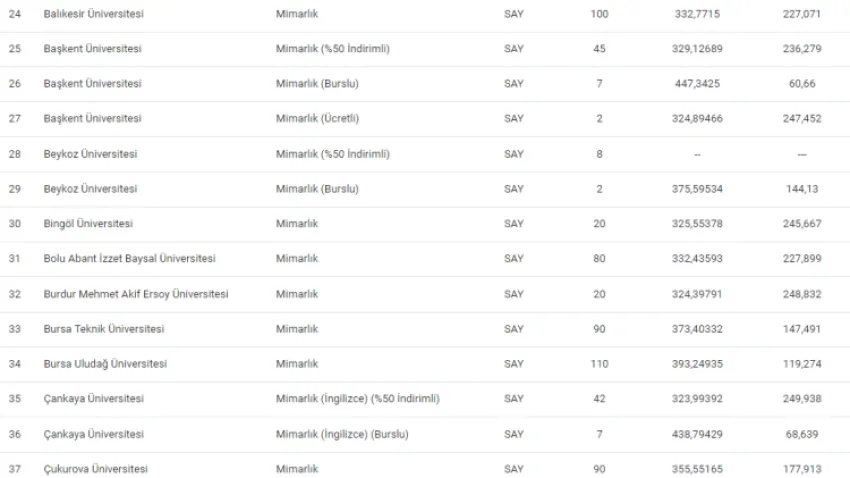Open the Bursa Uludağ Üniversitesi row
850x478 pixels.
point(425,364)
